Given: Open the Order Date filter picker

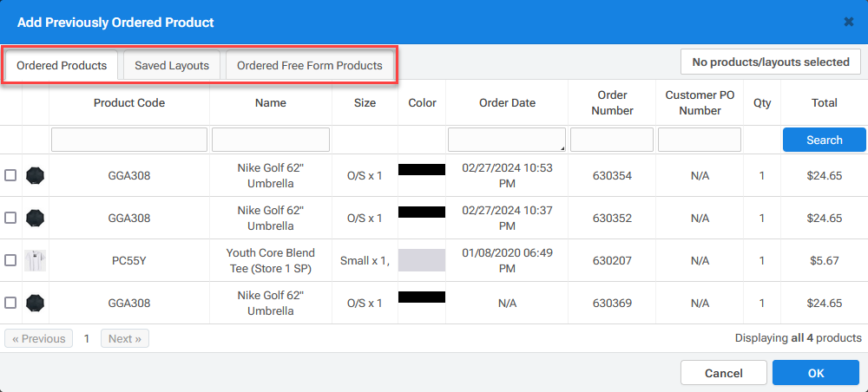Looking at the screenshot, I should [x=507, y=140].
